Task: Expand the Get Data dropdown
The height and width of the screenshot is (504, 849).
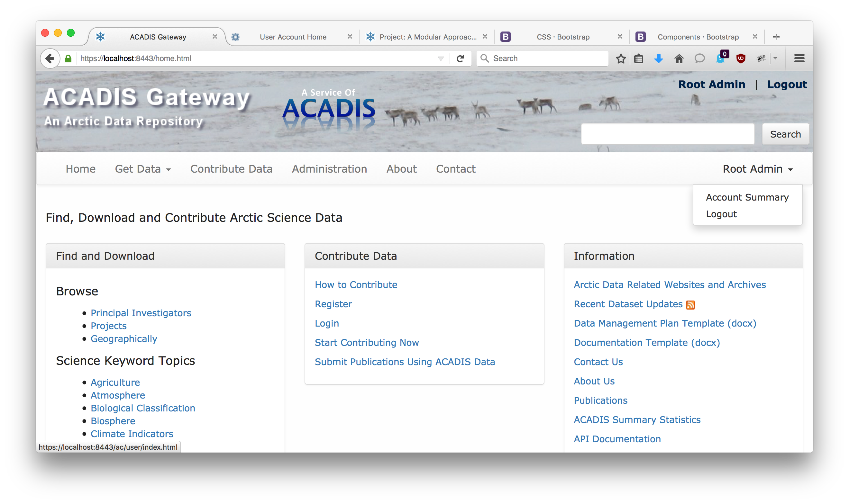Action: click(143, 169)
